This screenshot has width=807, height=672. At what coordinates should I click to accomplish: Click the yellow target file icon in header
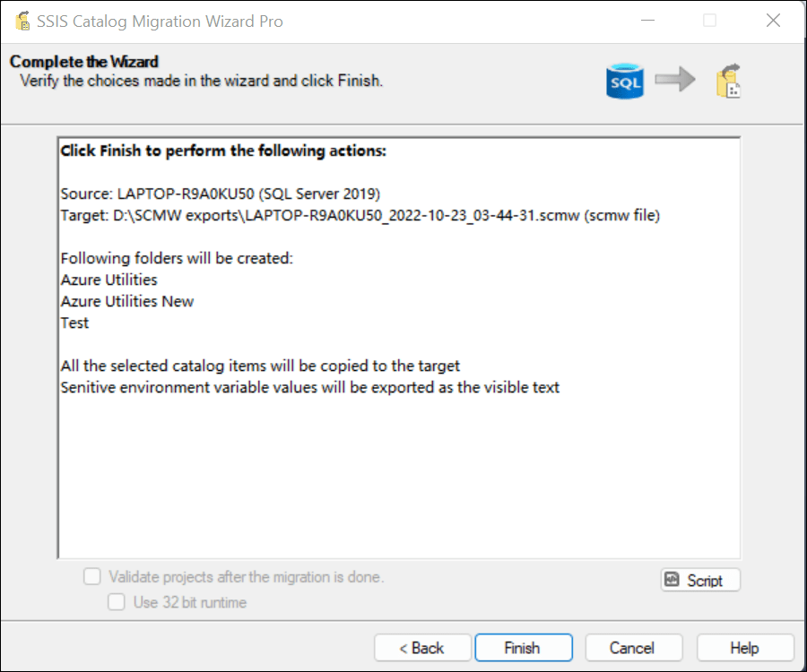(728, 81)
